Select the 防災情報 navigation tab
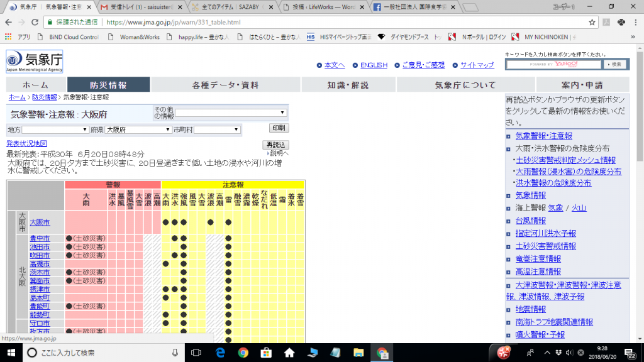The height and width of the screenshot is (362, 644). point(108,85)
